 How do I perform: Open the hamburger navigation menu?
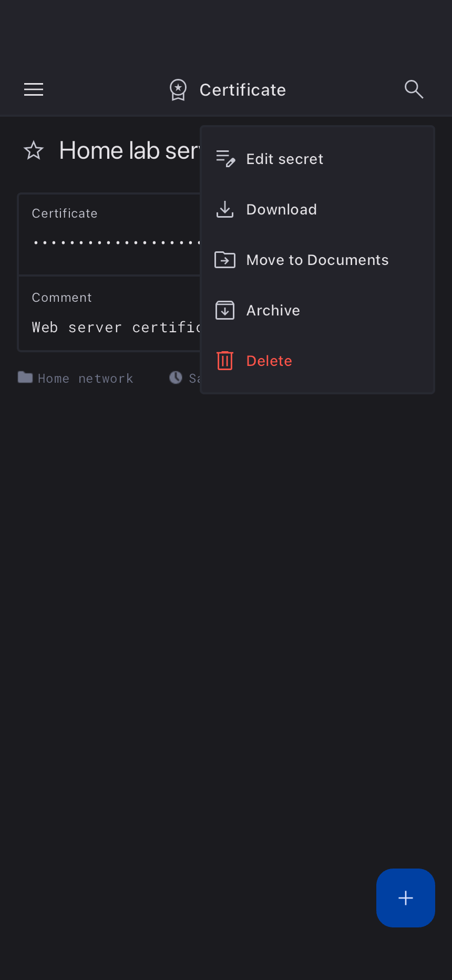34,89
